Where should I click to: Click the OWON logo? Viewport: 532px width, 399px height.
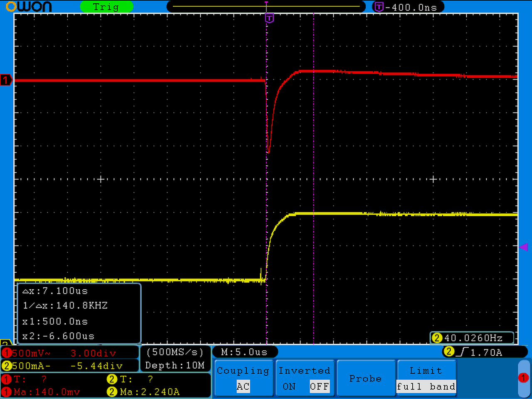pyautogui.click(x=29, y=7)
